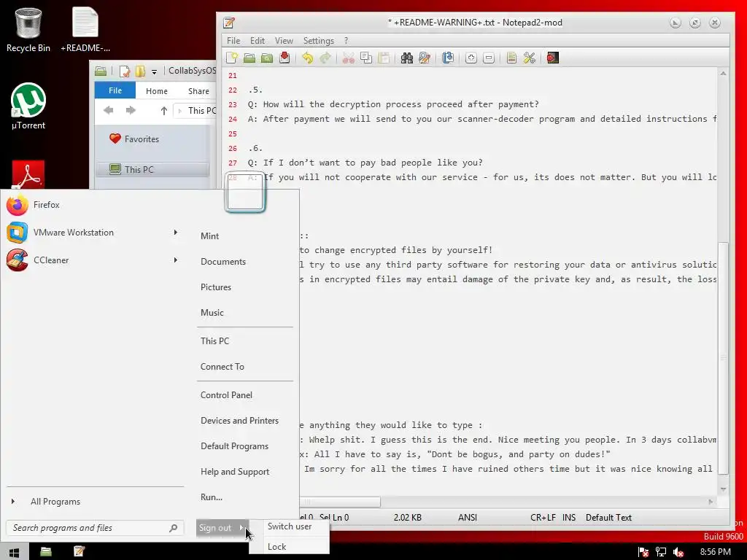Undo the last edit with the yellow arrow
747x560 pixels.
(x=308, y=58)
